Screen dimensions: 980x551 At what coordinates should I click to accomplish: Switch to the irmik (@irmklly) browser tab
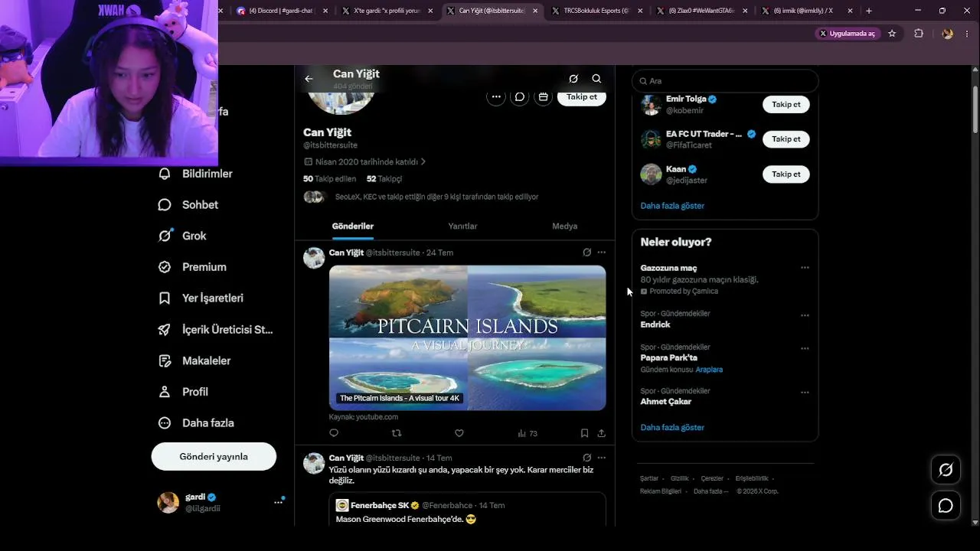click(806, 11)
